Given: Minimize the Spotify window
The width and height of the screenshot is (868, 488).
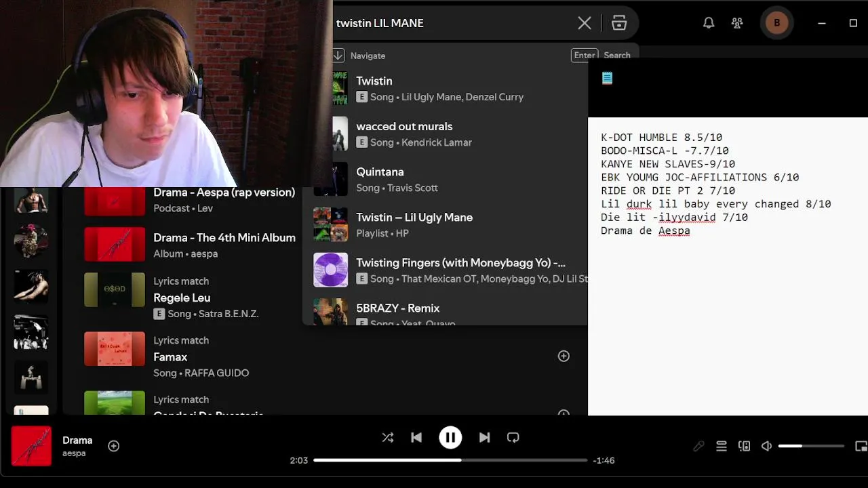Looking at the screenshot, I should 822,23.
